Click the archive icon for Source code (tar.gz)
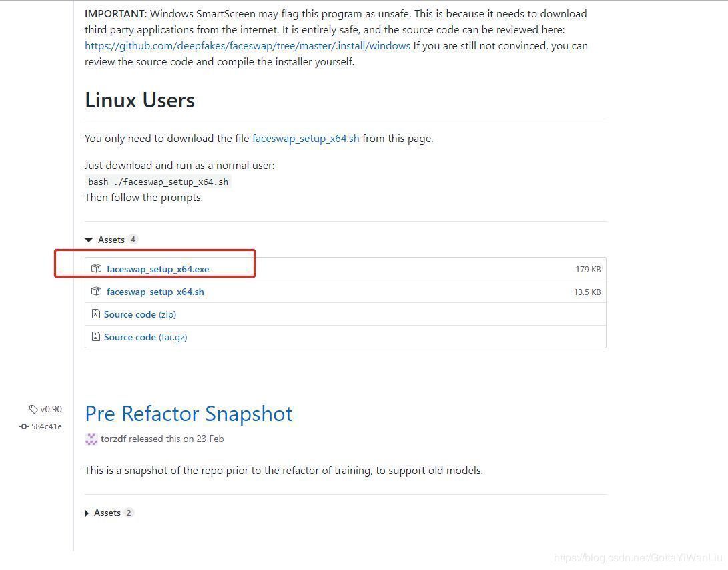The width and height of the screenshot is (728, 570). [x=96, y=337]
